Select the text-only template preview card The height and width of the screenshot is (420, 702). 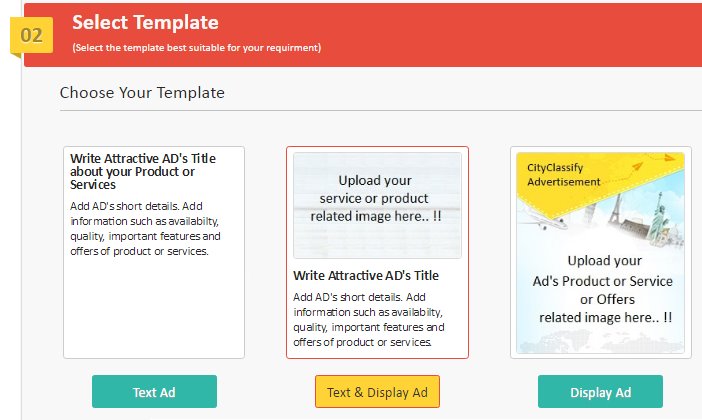coord(154,253)
